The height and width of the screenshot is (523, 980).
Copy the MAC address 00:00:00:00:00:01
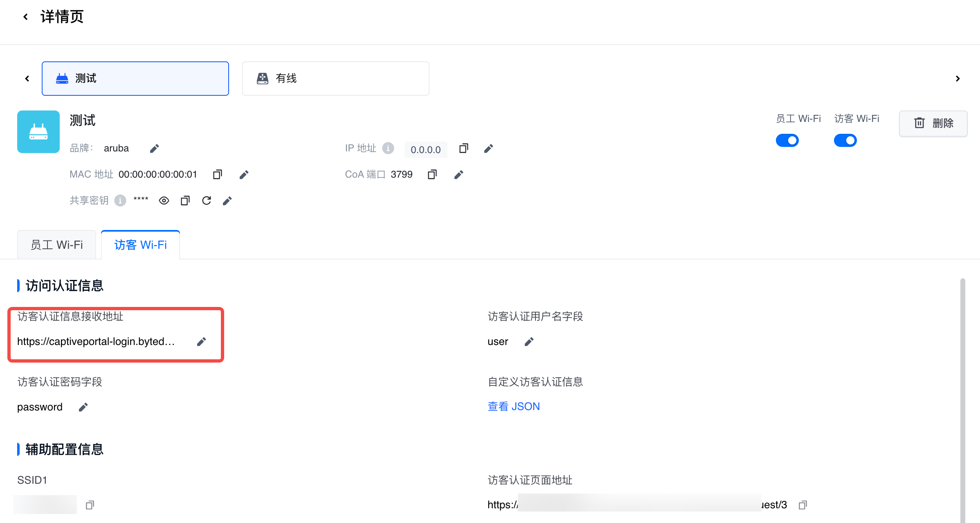click(217, 174)
